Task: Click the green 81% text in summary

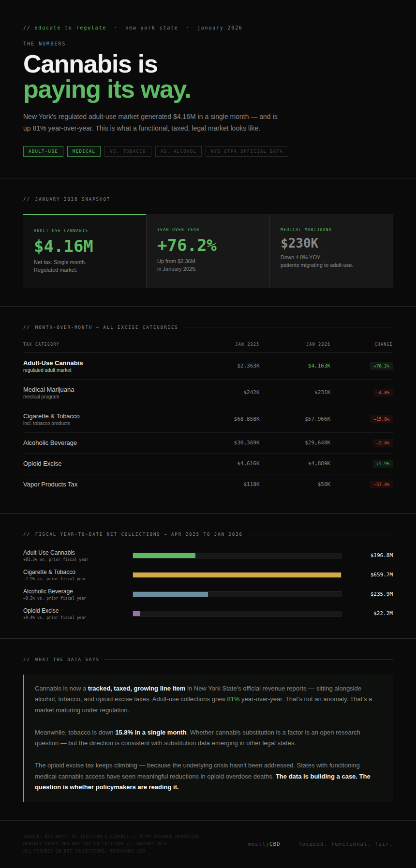Action: [x=233, y=699]
